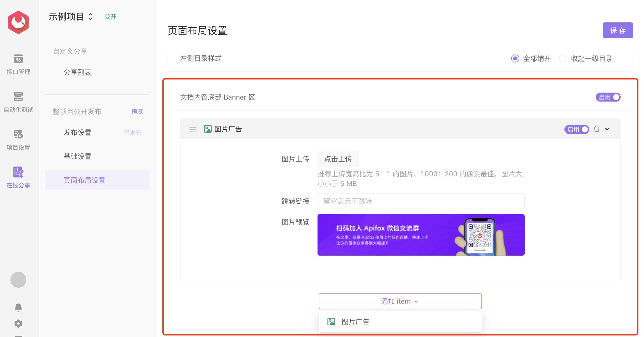644x337 pixels.
Task: Click the 跳转链接 input field
Action: coord(421,201)
